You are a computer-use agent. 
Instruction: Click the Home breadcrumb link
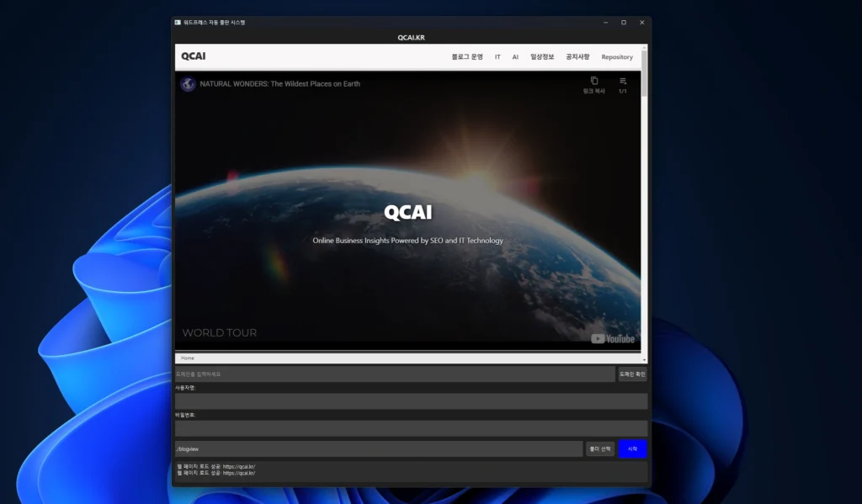tap(188, 358)
